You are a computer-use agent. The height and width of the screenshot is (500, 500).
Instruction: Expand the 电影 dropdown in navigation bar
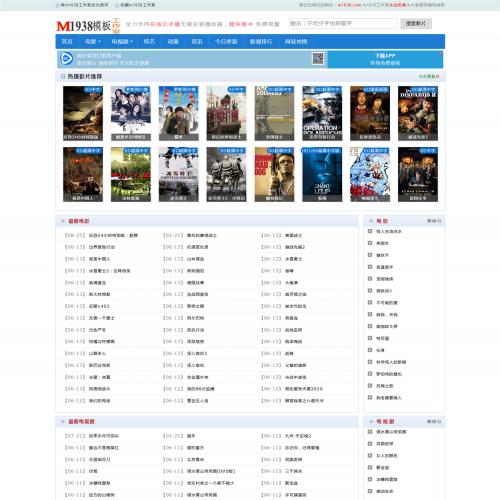tap(92, 42)
